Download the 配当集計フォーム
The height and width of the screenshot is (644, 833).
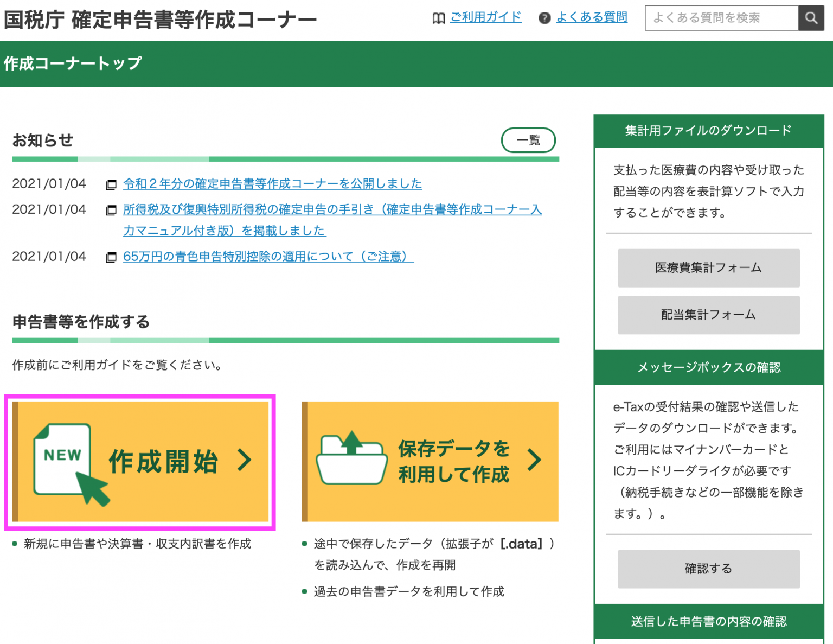click(709, 315)
